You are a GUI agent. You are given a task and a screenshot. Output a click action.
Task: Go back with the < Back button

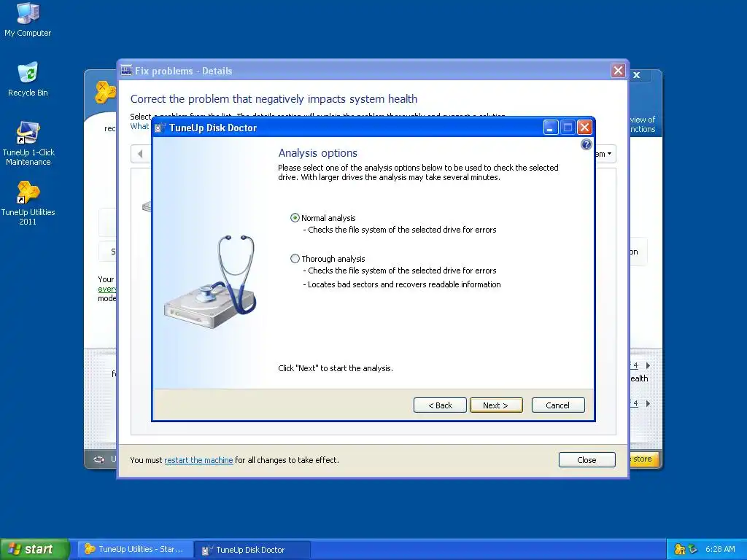pos(440,405)
